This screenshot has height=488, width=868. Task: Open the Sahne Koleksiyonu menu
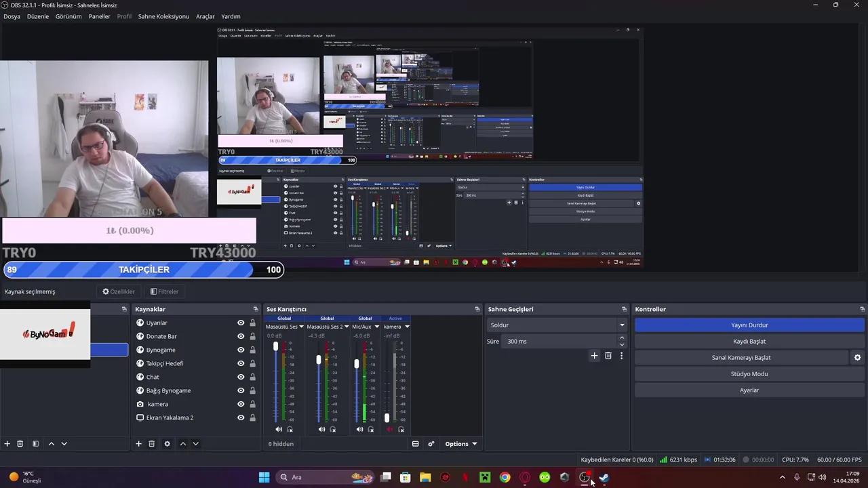(x=163, y=16)
